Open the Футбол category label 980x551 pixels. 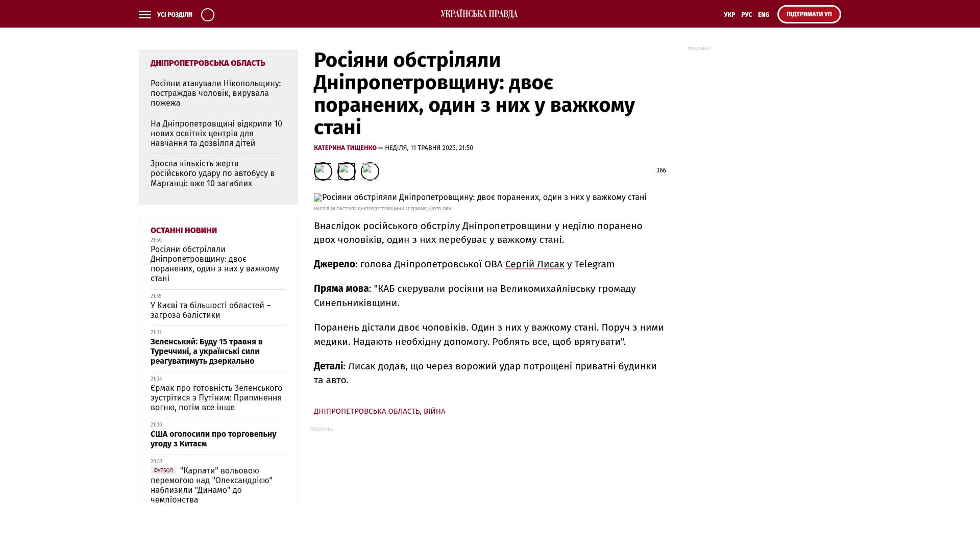click(x=163, y=470)
